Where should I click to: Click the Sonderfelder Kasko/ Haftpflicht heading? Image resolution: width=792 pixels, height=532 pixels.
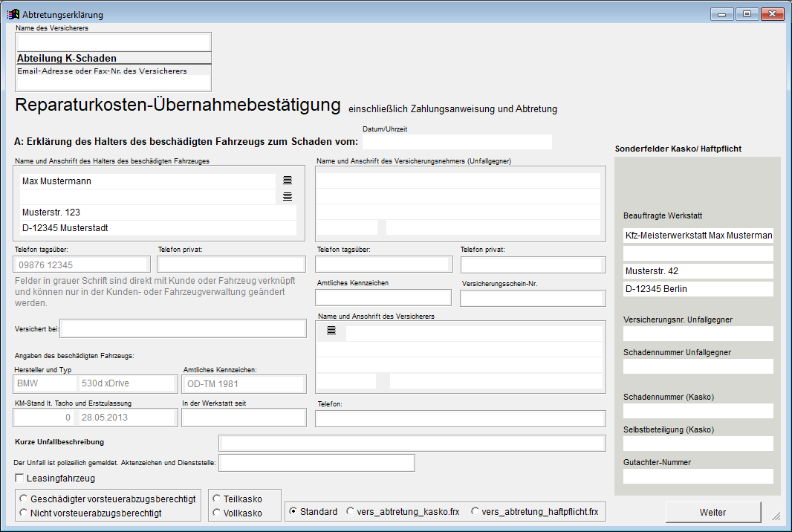[678, 149]
